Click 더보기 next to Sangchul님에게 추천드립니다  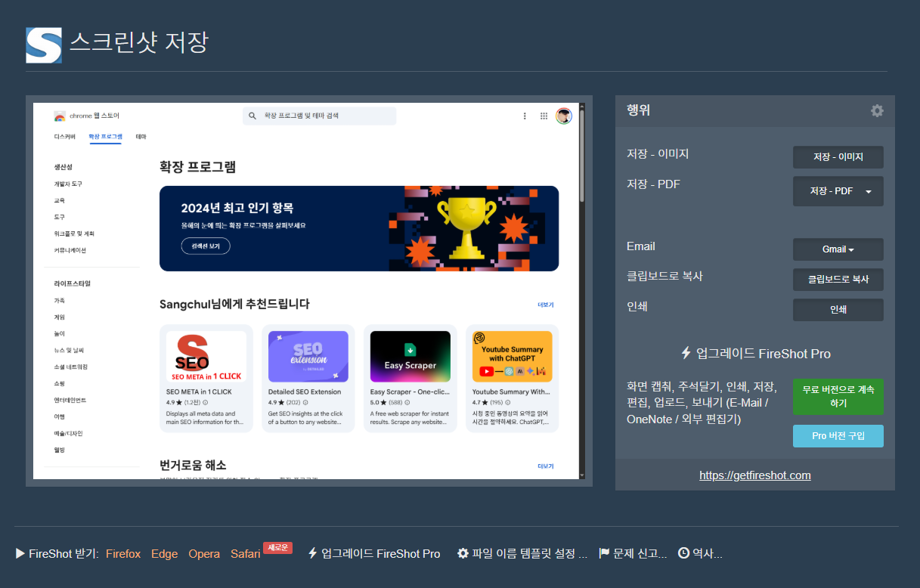point(546,305)
